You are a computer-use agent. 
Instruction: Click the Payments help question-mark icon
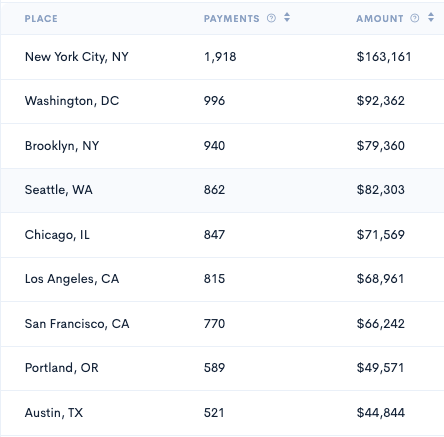[271, 18]
